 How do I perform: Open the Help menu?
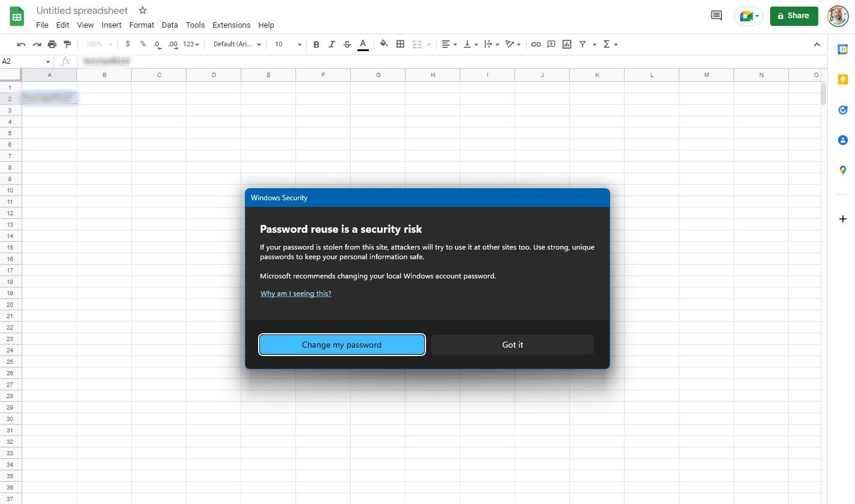point(266,25)
